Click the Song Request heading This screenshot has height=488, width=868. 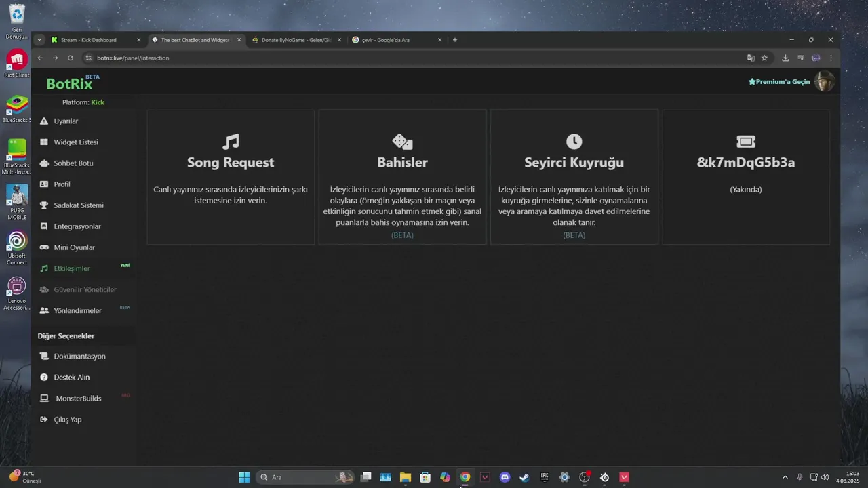pyautogui.click(x=231, y=163)
